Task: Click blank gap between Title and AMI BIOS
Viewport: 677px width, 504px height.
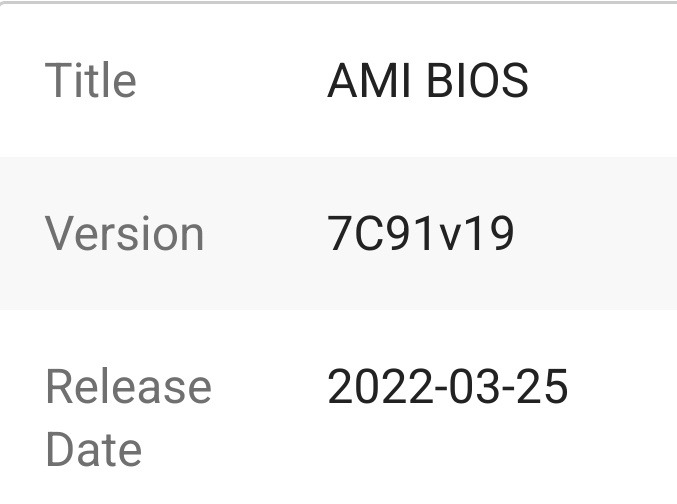Action: point(230,81)
